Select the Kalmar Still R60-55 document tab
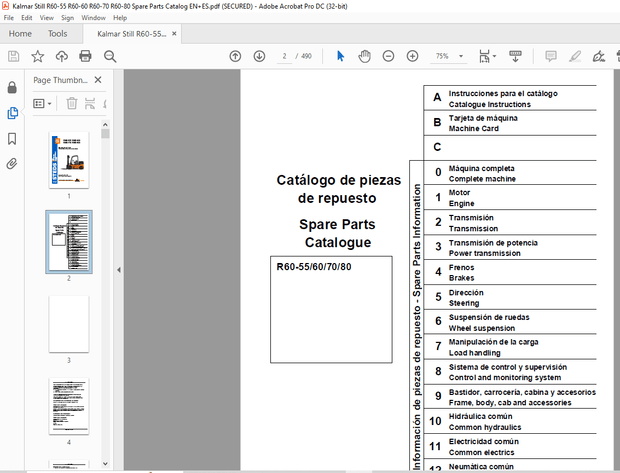Image resolution: width=620 pixels, height=473 pixels. 132,34
